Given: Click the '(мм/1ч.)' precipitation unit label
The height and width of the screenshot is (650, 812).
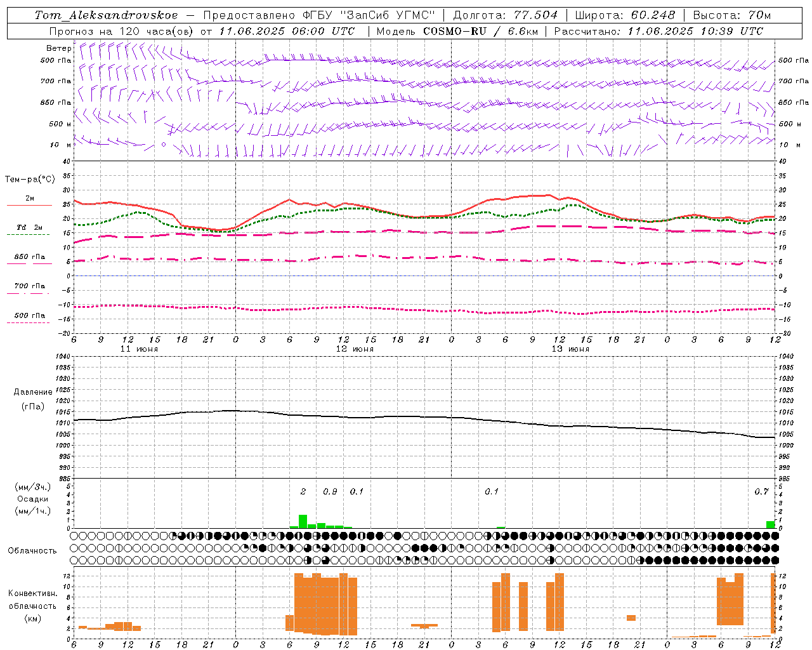Looking at the screenshot, I should [32, 511].
